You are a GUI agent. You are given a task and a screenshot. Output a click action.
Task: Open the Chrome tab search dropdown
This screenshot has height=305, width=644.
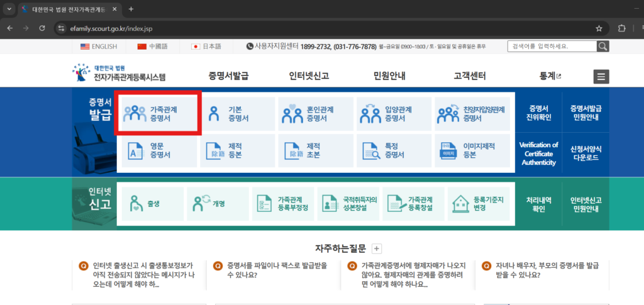9,9
